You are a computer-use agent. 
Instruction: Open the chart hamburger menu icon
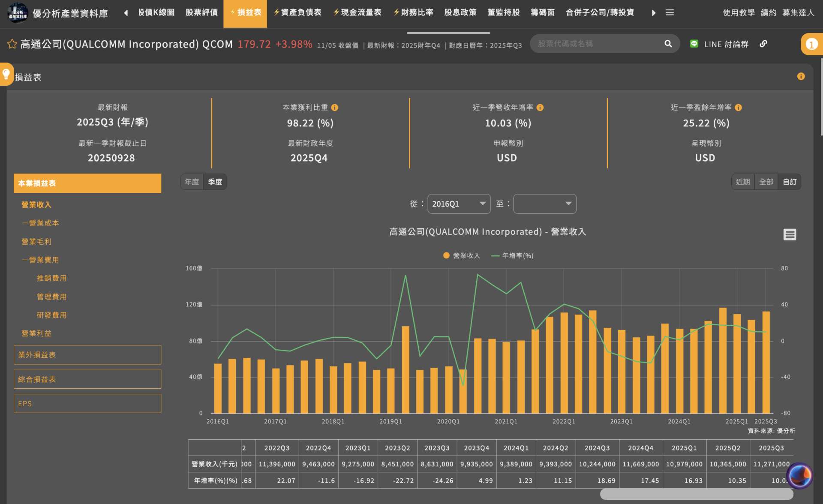point(790,234)
